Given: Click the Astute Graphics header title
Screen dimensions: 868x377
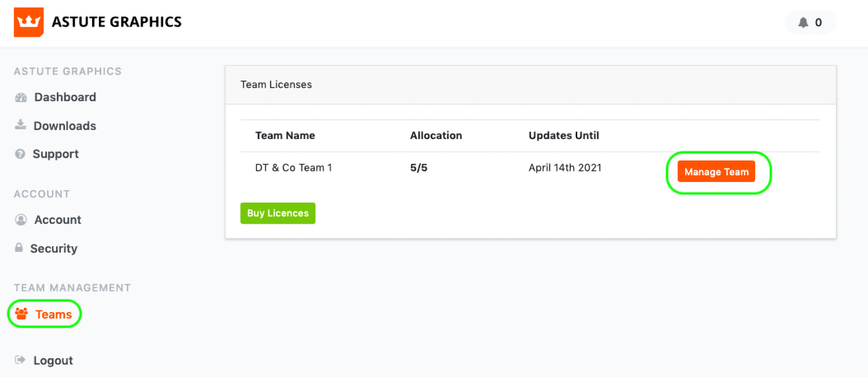Looking at the screenshot, I should coord(116,22).
